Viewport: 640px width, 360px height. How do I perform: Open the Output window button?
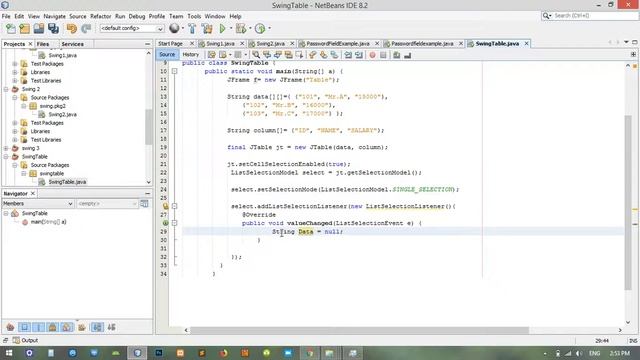click(25, 340)
